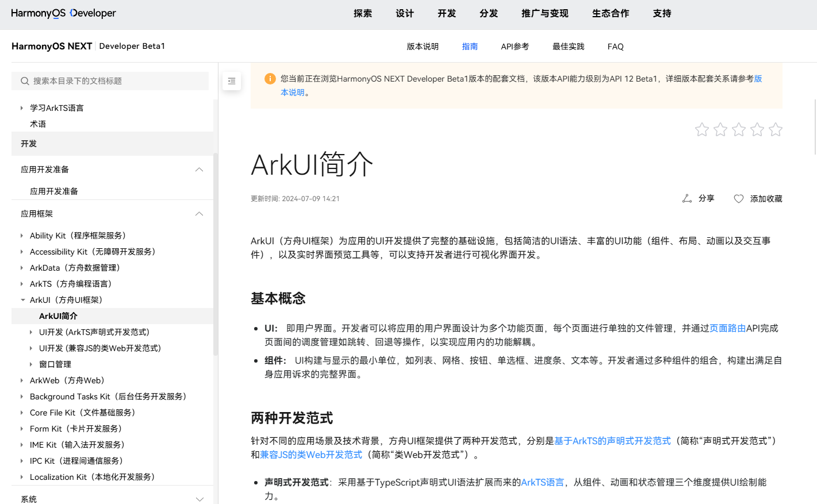
Task: Select the 术语 tree item
Action: click(x=38, y=124)
